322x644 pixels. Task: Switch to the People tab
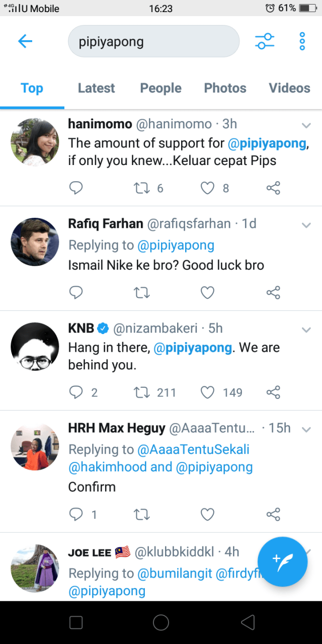click(x=160, y=88)
